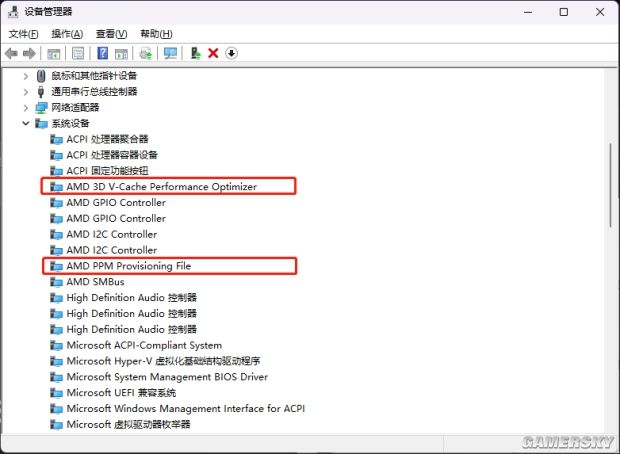Select Microsoft 虚拟驱动器枚举器
This screenshot has width=620, height=454.
pos(128,424)
